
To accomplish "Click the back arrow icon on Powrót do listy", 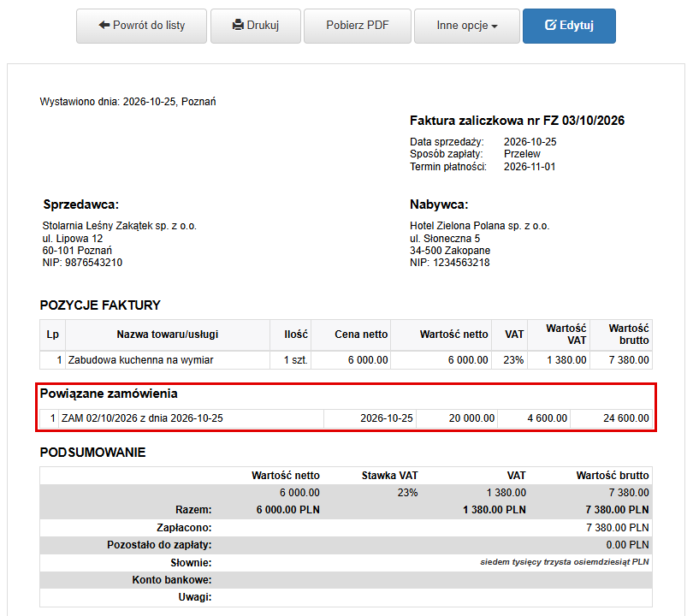I will click(x=104, y=25).
